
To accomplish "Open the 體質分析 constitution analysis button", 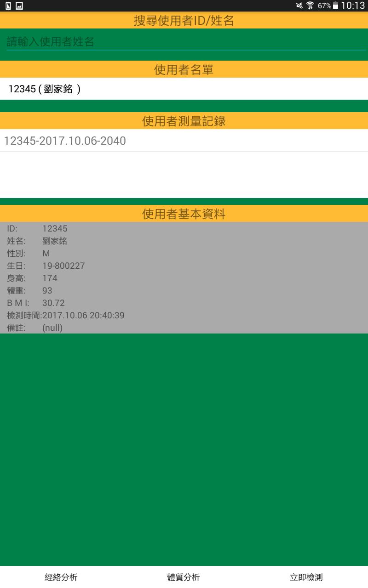I will coord(184,577).
